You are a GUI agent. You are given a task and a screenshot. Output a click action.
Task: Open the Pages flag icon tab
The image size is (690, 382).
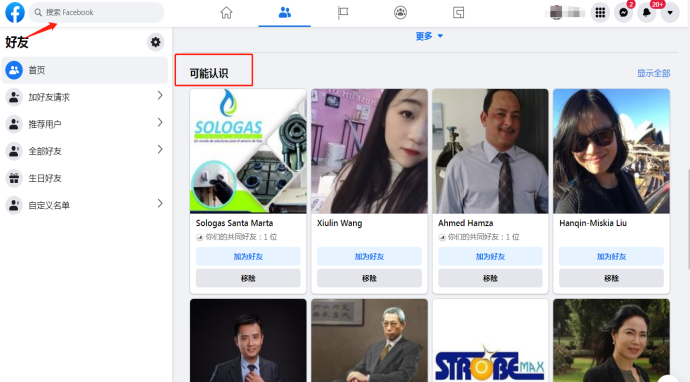pos(343,13)
